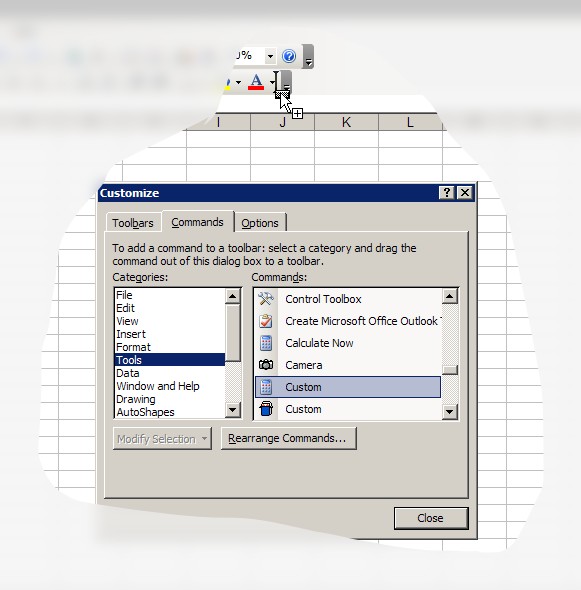Select the Control Toolbox command text
The image size is (581, 590).
coord(323,299)
